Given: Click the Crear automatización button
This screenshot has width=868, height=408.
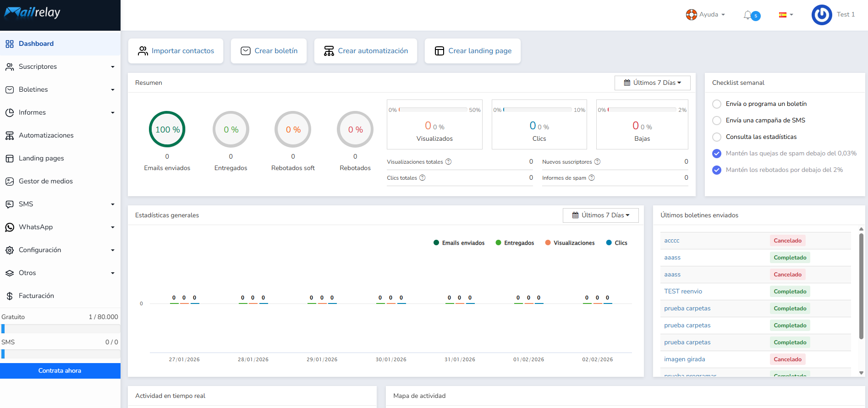Looking at the screenshot, I should click(x=366, y=51).
